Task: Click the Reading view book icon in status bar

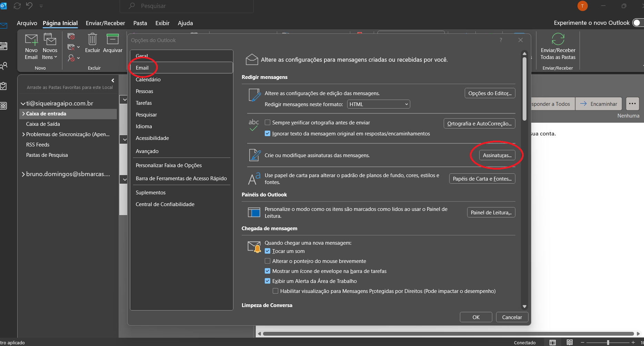Action: 570,342
